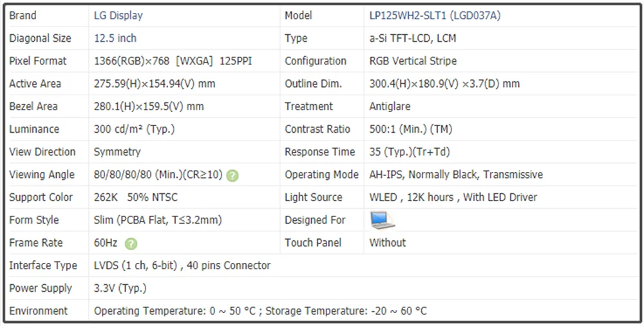This screenshot has width=644, height=326.
Task: Click the Touch Panel 'Without' value
Action: (388, 243)
